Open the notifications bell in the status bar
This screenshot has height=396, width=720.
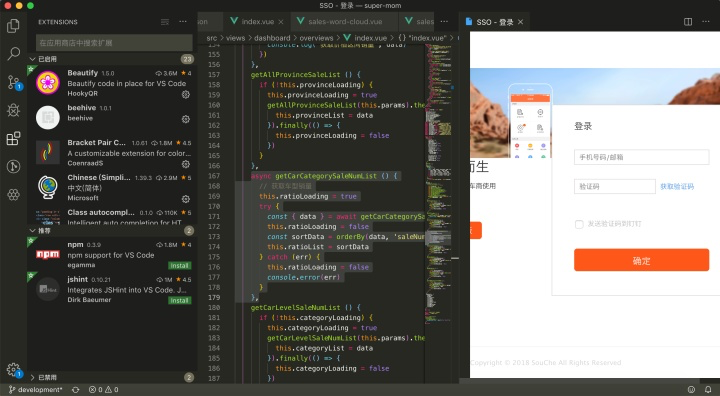(x=708, y=390)
